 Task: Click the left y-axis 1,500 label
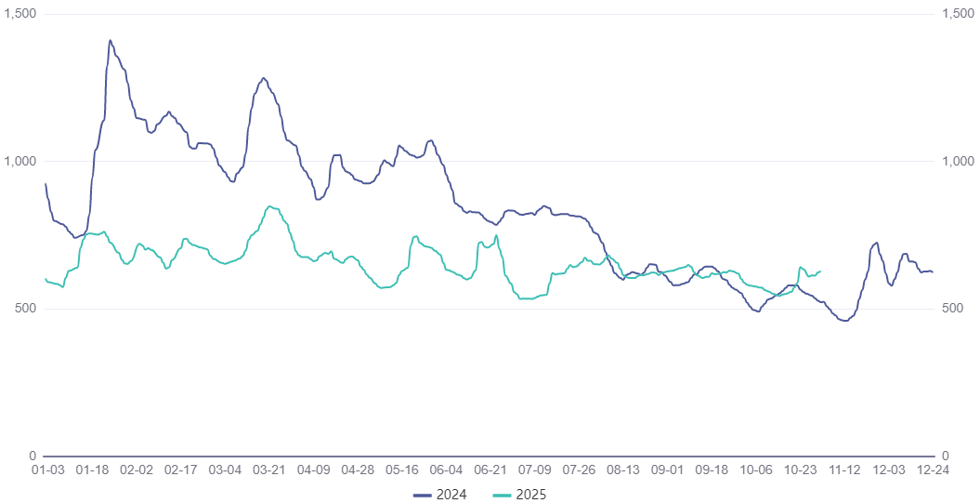(x=20, y=15)
